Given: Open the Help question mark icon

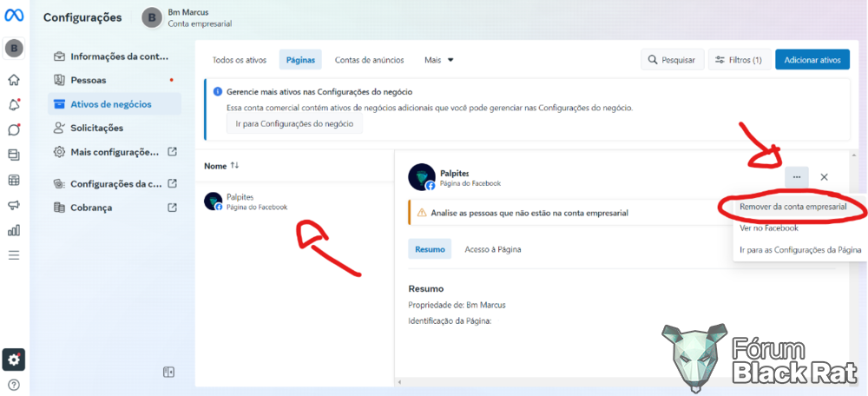Looking at the screenshot, I should [14, 385].
